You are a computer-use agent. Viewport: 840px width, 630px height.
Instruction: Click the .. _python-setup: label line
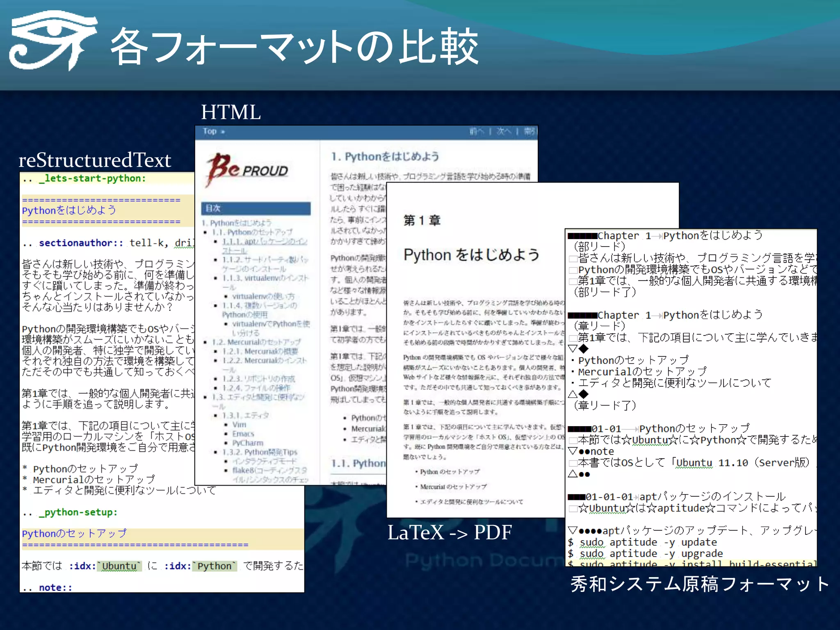[x=70, y=512]
